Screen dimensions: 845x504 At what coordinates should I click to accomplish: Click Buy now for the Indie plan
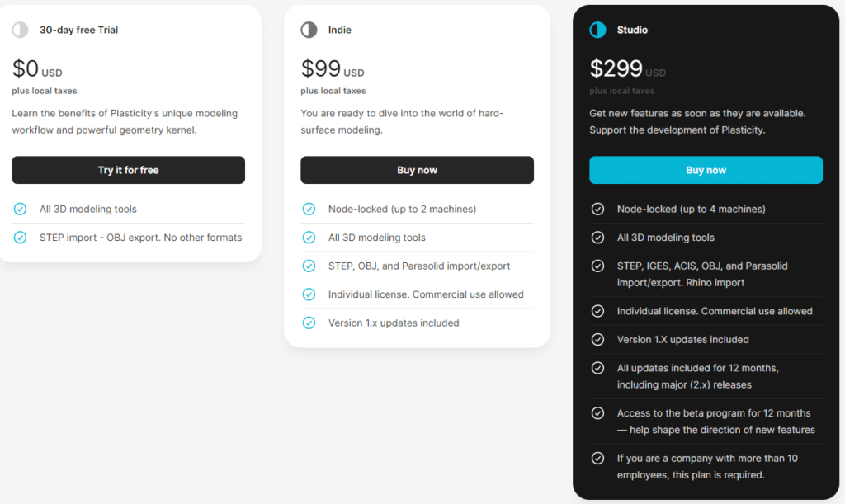click(417, 170)
